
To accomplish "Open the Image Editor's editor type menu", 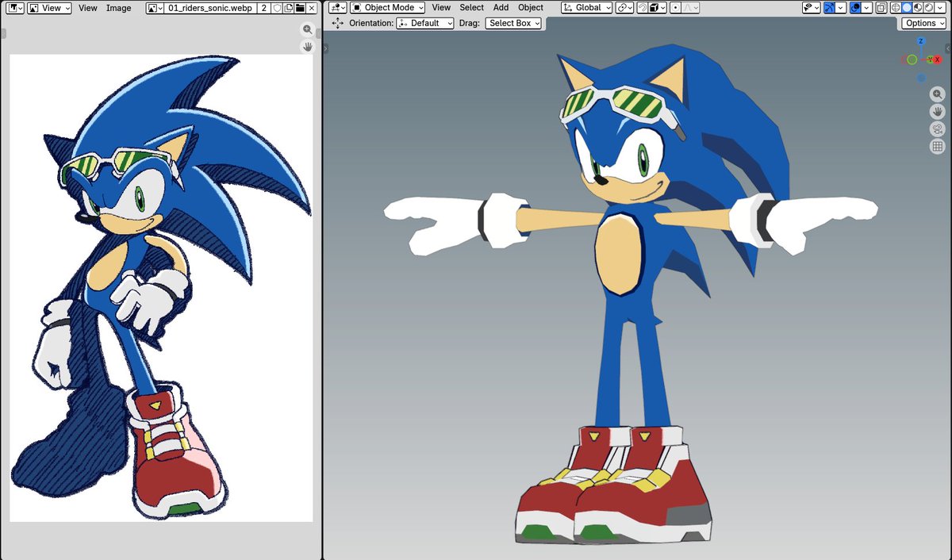I will click(x=15, y=8).
